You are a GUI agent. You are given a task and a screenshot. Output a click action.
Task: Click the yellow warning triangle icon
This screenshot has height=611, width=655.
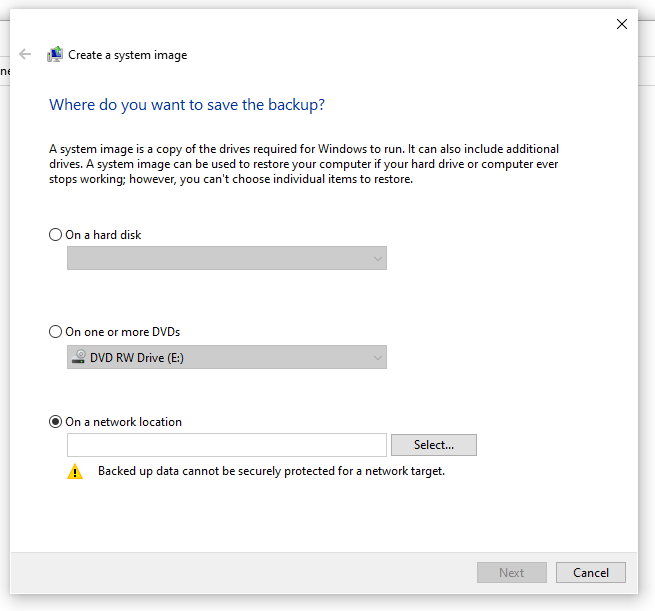tap(75, 472)
